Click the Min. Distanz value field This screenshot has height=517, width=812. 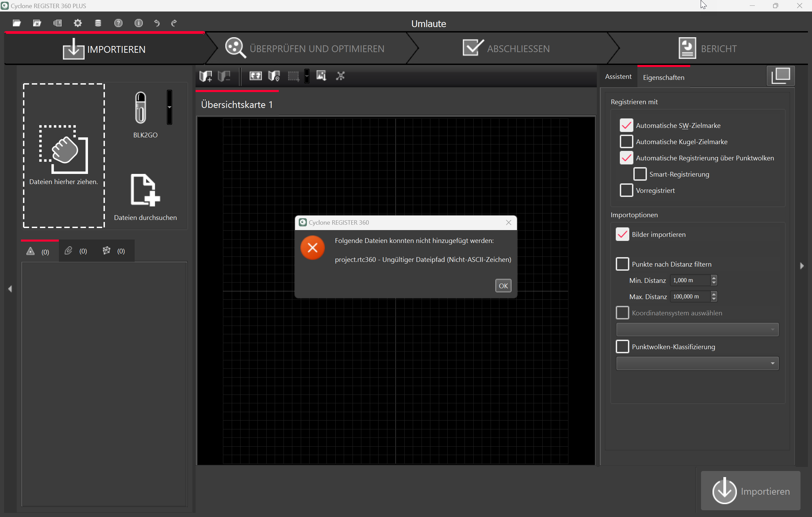tap(690, 280)
